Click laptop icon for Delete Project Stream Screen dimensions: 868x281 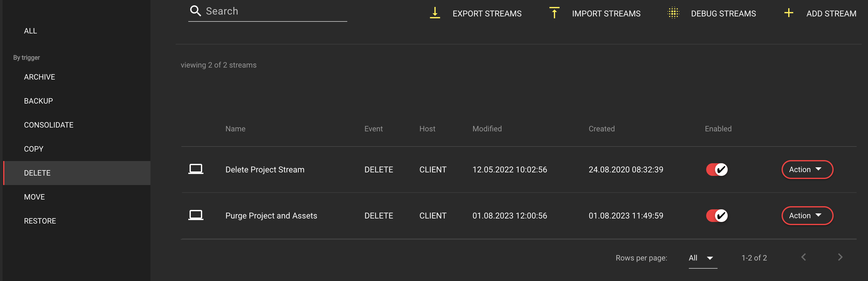pyautogui.click(x=196, y=169)
